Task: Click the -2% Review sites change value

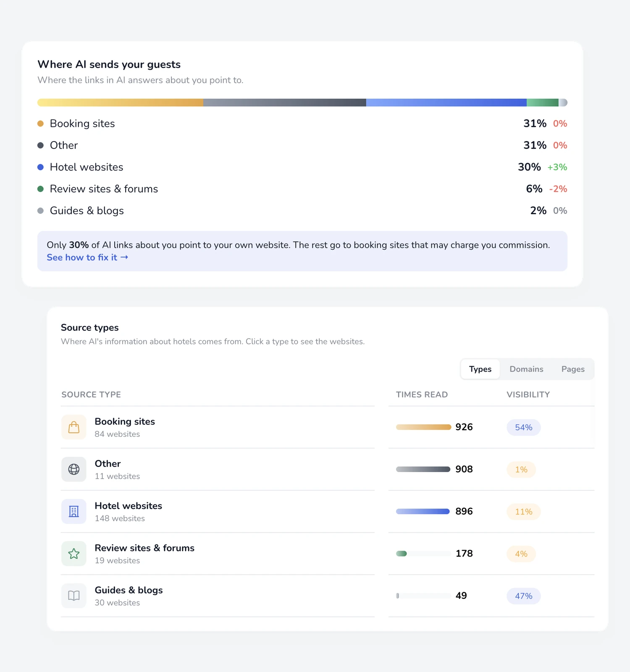Action: pos(558,189)
